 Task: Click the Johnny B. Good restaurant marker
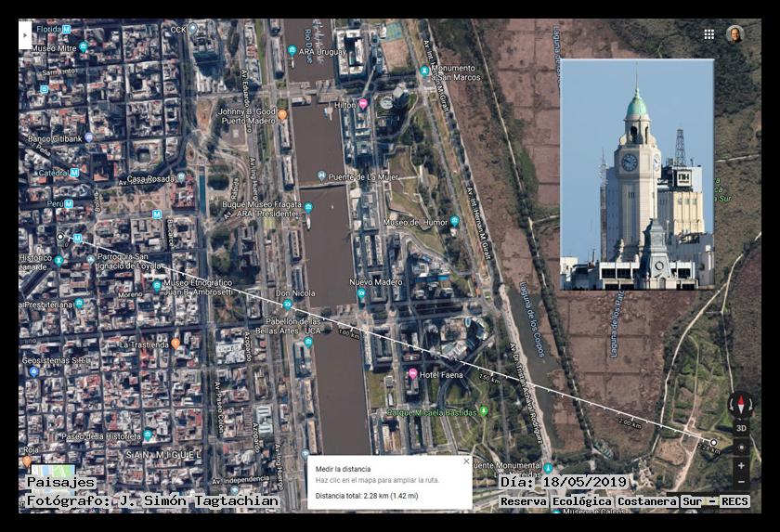[282, 114]
